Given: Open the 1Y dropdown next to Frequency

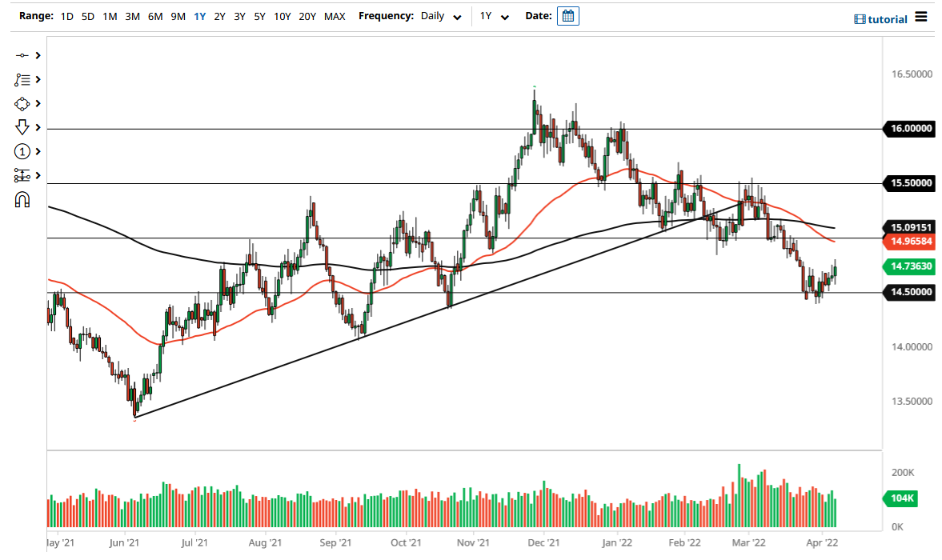Looking at the screenshot, I should pyautogui.click(x=494, y=16).
